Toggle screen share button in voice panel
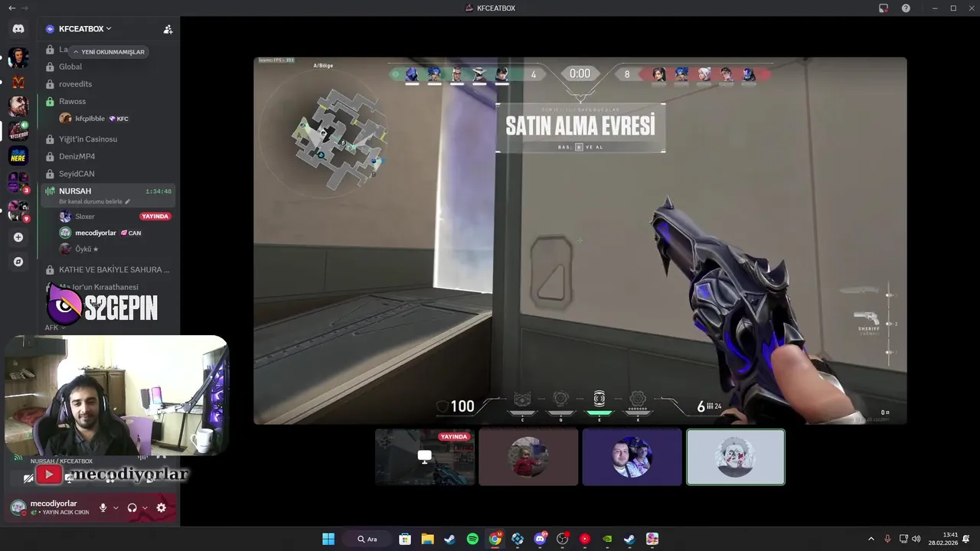Screen dimensions: 980x551 pos(69,478)
